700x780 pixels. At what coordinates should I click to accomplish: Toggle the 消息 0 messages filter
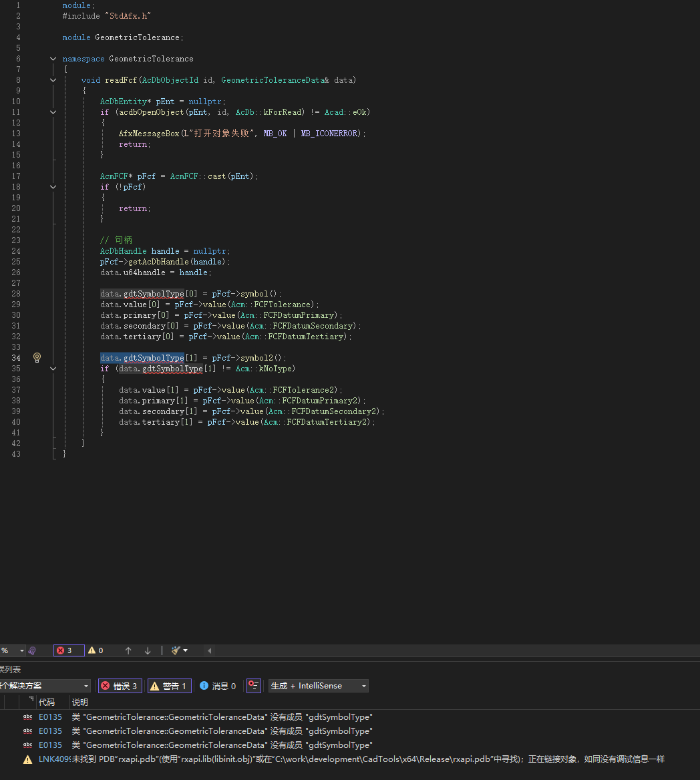[218, 686]
